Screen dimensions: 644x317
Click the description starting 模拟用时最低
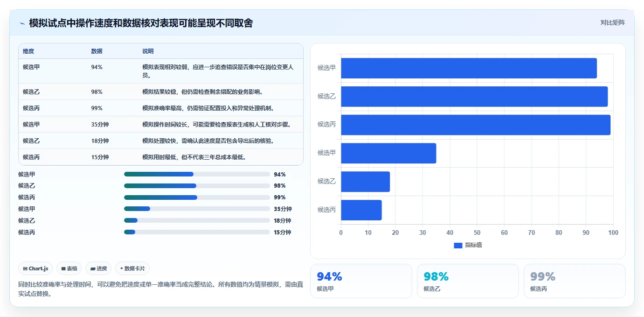point(194,157)
